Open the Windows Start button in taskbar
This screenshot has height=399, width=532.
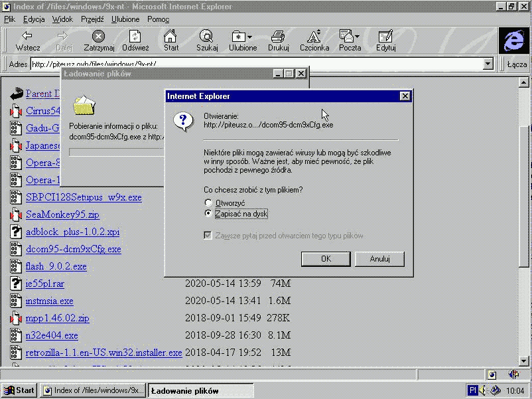[x=19, y=390]
